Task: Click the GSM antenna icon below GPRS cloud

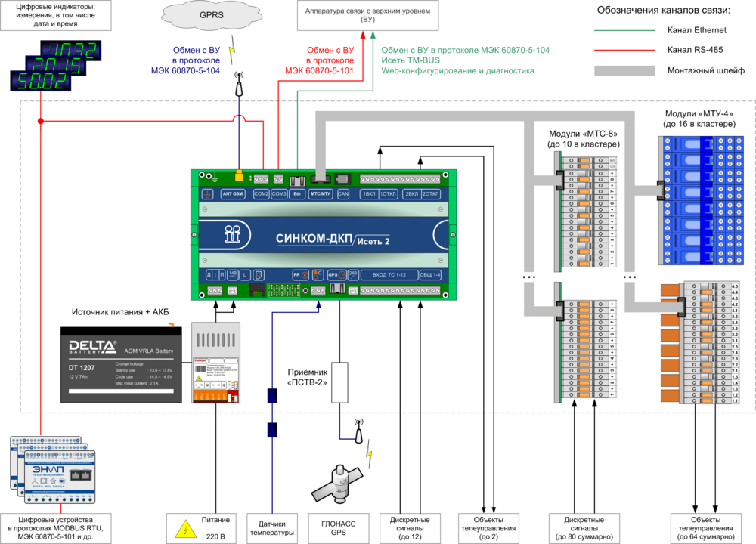Action: click(x=240, y=84)
